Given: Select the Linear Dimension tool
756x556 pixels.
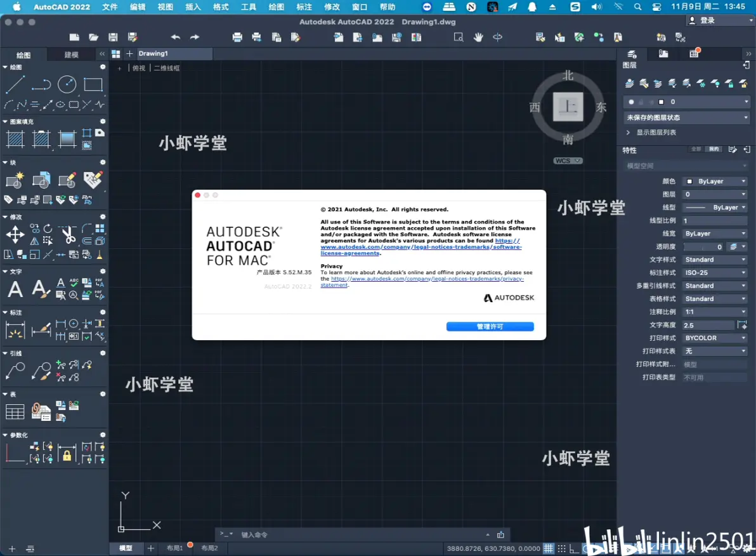Looking at the screenshot, I should point(15,331).
